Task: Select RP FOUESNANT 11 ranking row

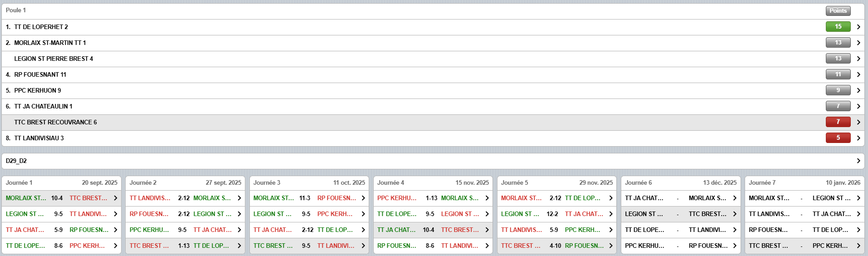Action: [40, 74]
